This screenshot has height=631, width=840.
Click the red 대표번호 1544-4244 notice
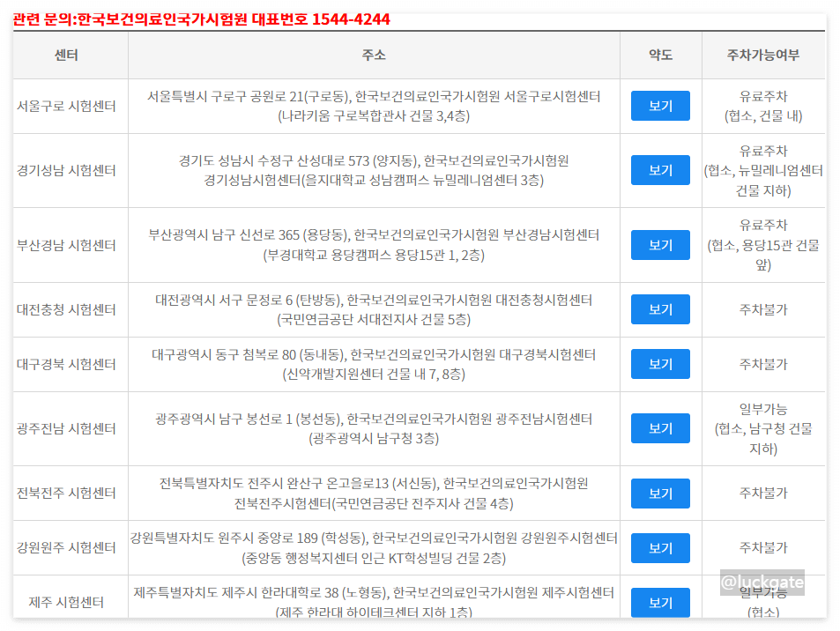coord(202,19)
